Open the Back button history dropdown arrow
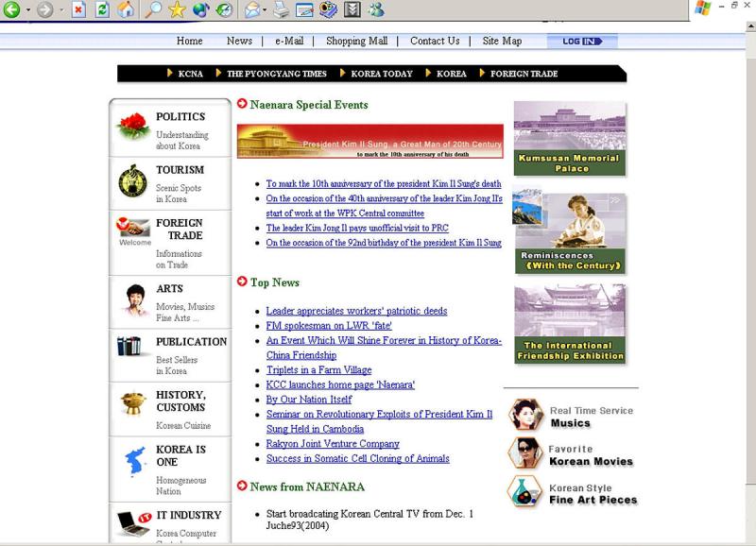This screenshot has height=546, width=756. pos(28,9)
